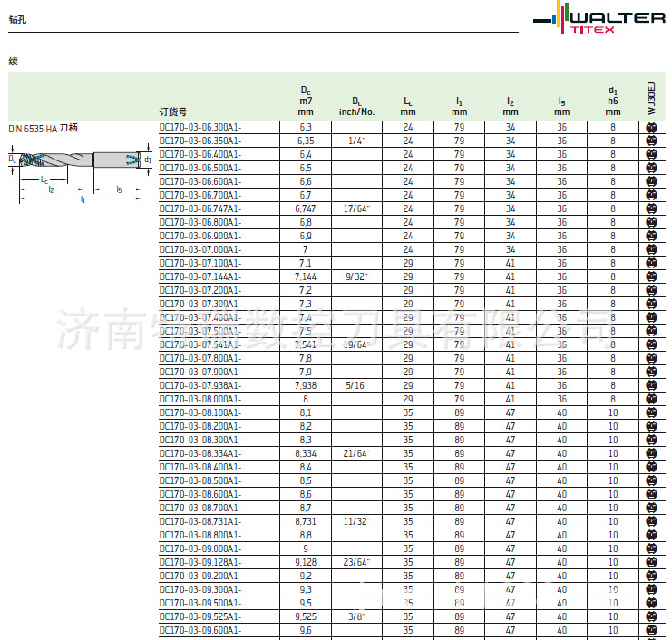Click WJ30EJ face icon for DC170-03-09.525A1-
Screen dimensions: 672x640
[x=651, y=616]
